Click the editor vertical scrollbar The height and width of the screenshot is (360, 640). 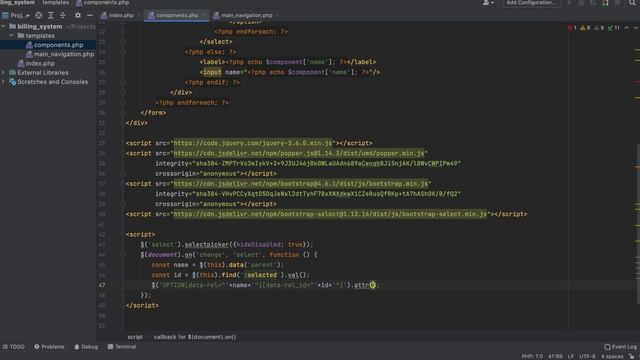pos(637,224)
